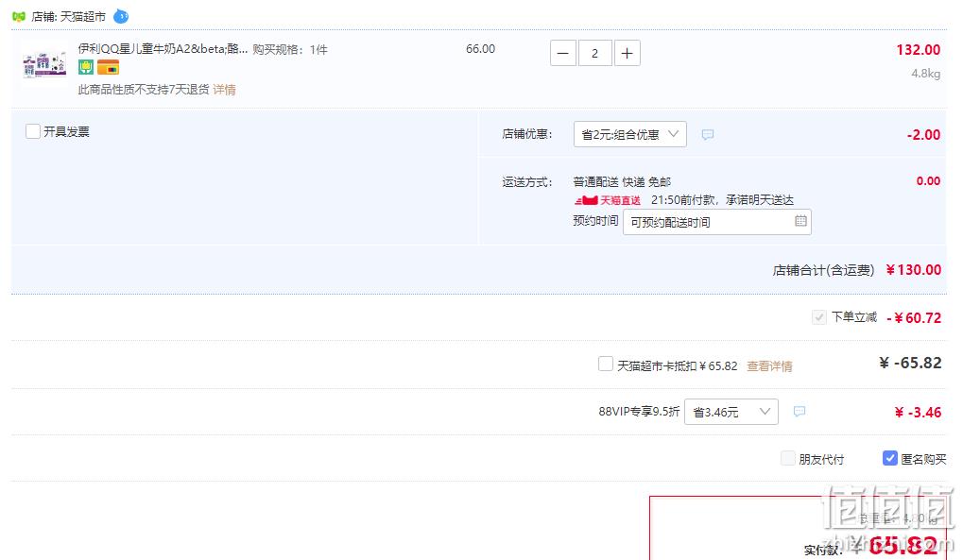Click the -¥60.72 instant discount amount
The image size is (963, 560).
914,318
